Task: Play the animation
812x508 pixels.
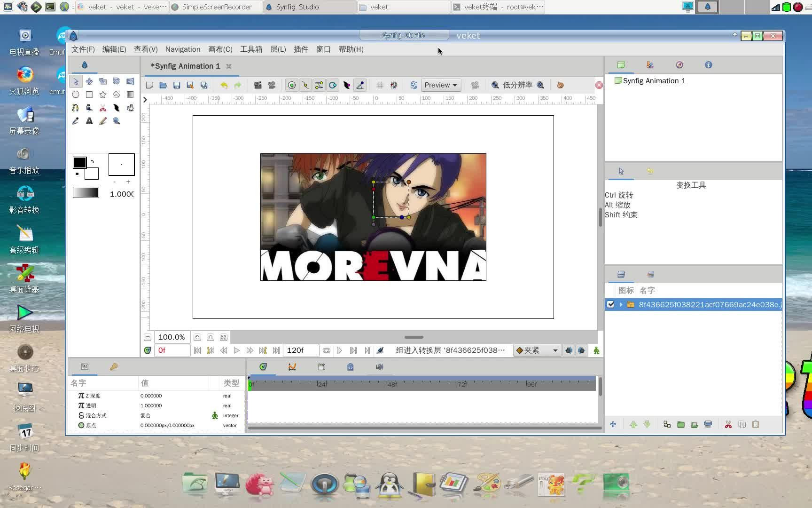Action: click(237, 350)
